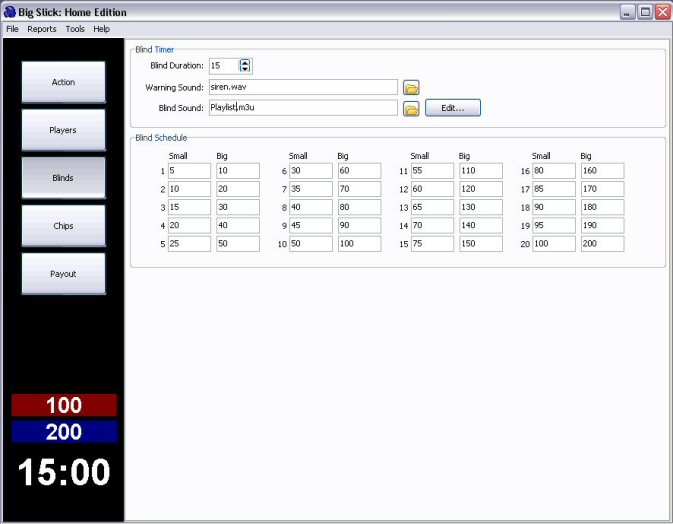Viewport: 673px width, 524px height.
Task: Open the File menu
Action: 12,29
